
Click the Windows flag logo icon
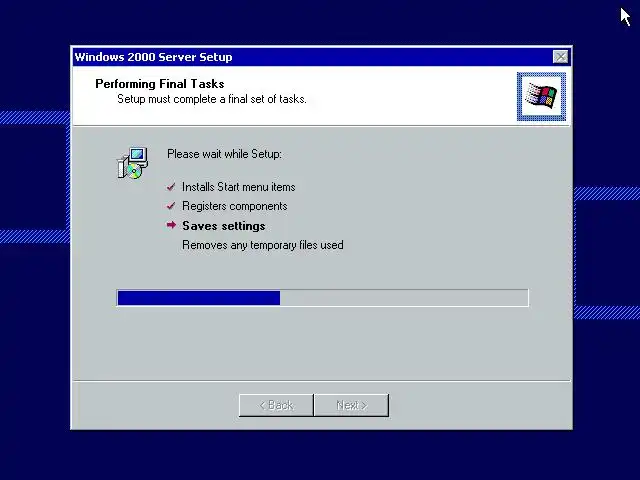541,97
